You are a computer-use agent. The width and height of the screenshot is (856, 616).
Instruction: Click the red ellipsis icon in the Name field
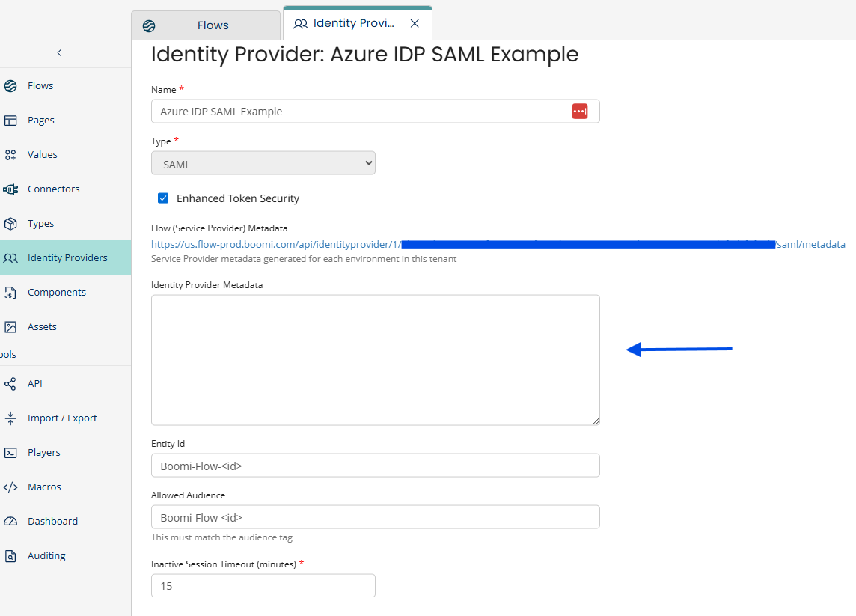click(579, 111)
